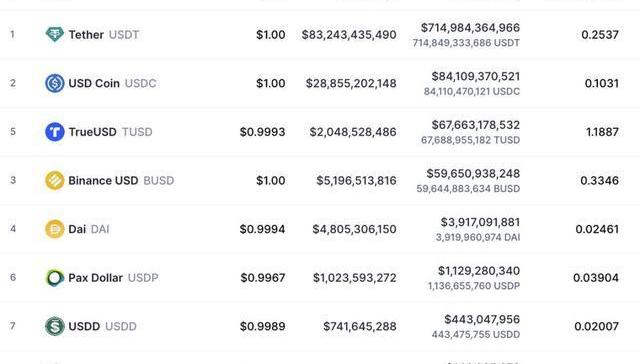This screenshot has height=364, width=640.
Task: Select TrueUSD volume $67,663,178,532
Action: pos(476,125)
